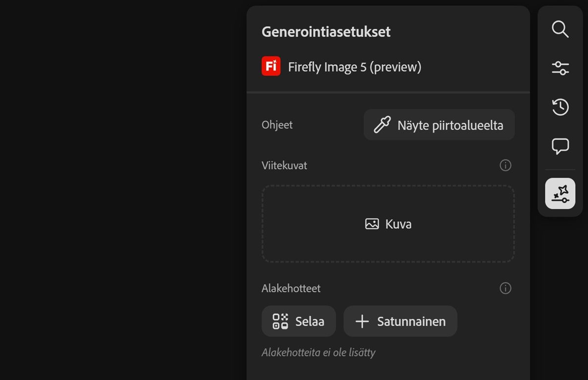Open the adjustments sliders panel
Screen dimensions: 588x380
[560, 68]
